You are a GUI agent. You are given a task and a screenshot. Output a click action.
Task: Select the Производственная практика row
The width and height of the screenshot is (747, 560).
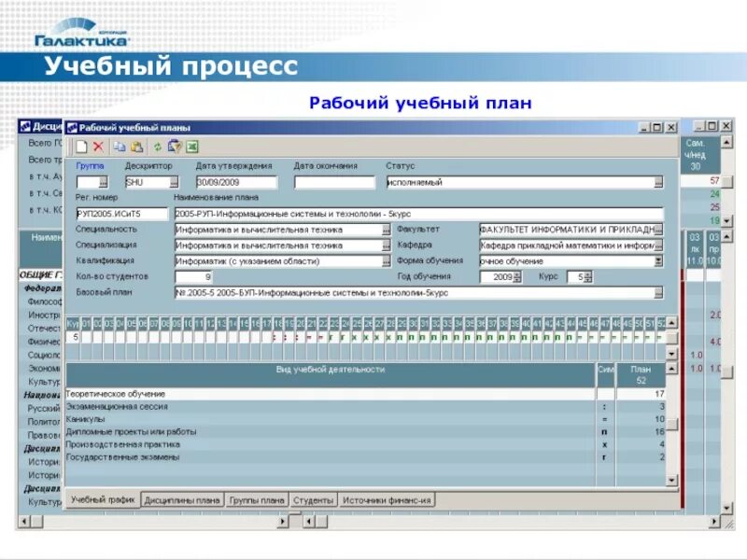tap(365, 445)
